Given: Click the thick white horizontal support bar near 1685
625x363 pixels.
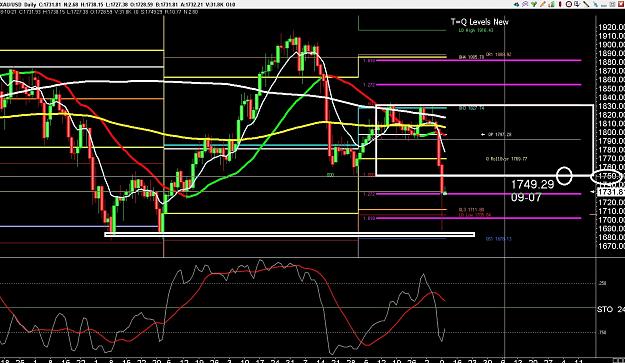Looking at the screenshot, I should [x=289, y=235].
